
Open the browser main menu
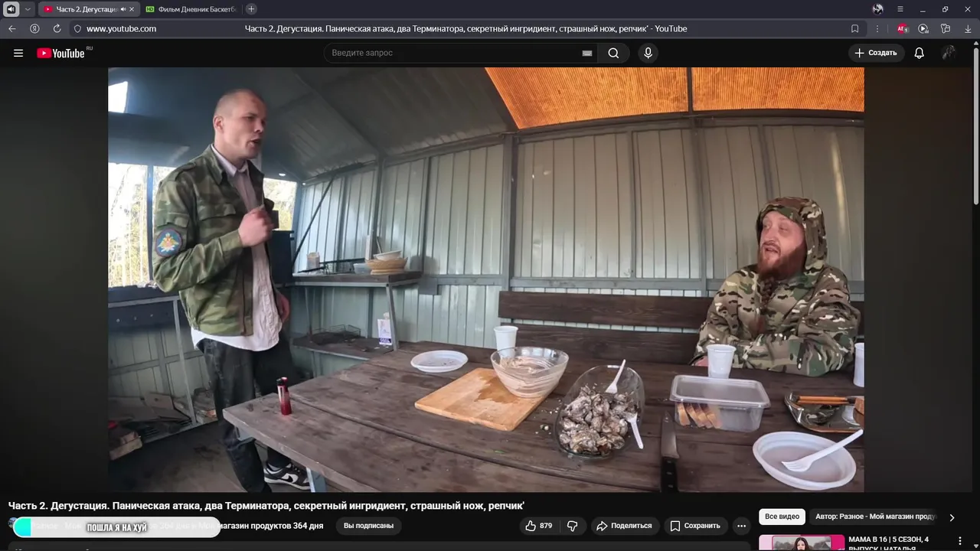click(900, 9)
